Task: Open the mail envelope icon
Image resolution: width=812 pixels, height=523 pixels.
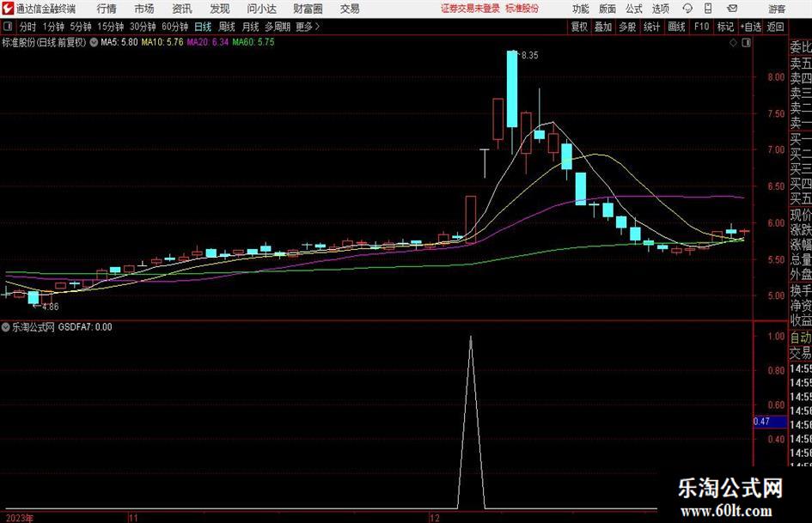Action: pyautogui.click(x=732, y=9)
